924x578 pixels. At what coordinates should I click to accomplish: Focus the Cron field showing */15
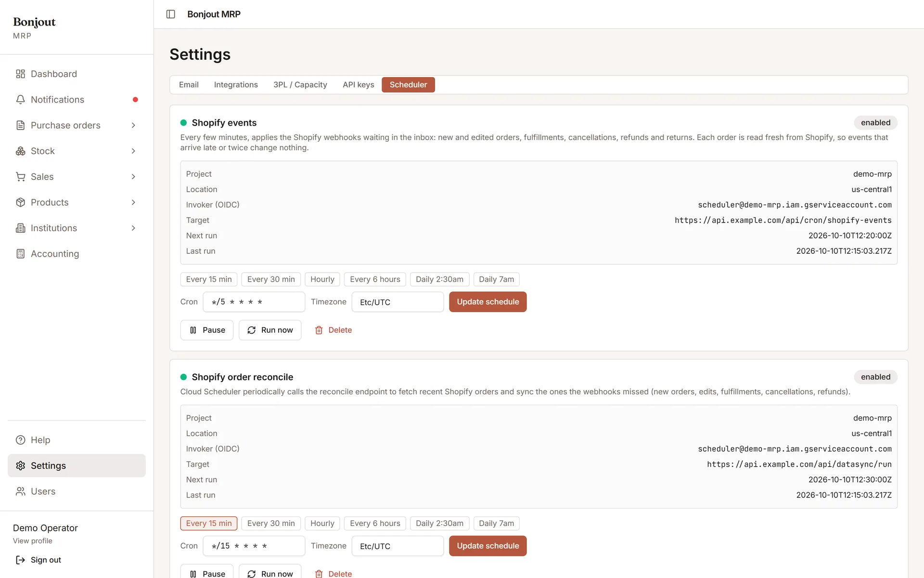point(254,546)
